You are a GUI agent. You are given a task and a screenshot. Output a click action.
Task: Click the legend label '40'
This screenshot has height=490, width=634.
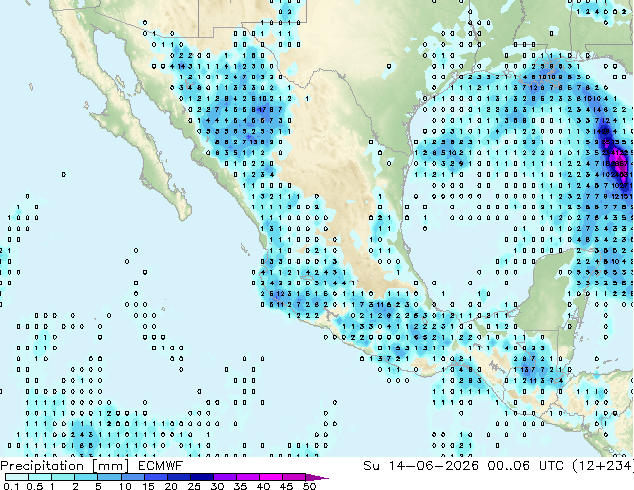(x=263, y=486)
